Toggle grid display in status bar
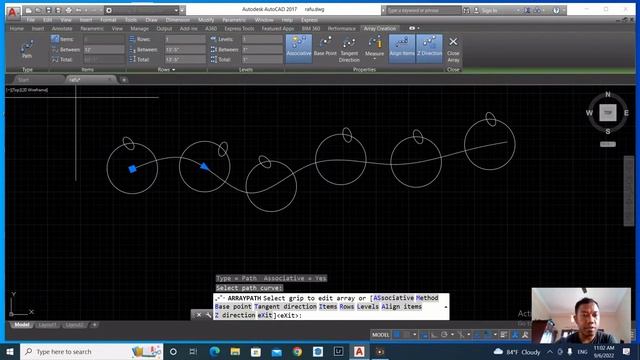This screenshot has width=640, height=360. [x=396, y=335]
